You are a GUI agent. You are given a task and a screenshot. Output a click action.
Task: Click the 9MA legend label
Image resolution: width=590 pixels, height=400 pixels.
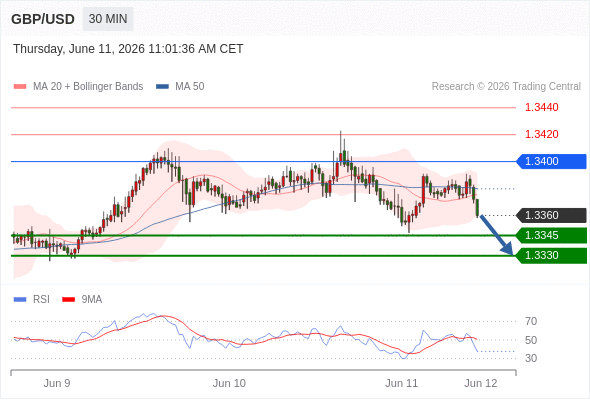92,300
